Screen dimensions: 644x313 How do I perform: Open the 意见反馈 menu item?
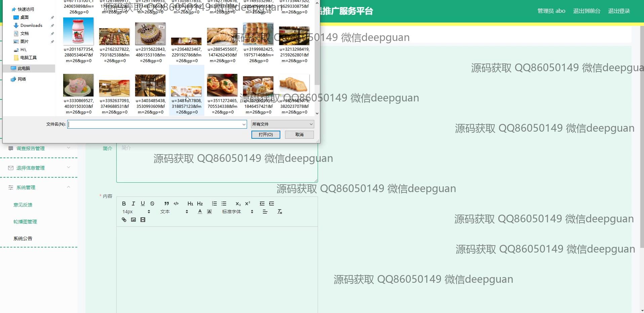click(23, 205)
